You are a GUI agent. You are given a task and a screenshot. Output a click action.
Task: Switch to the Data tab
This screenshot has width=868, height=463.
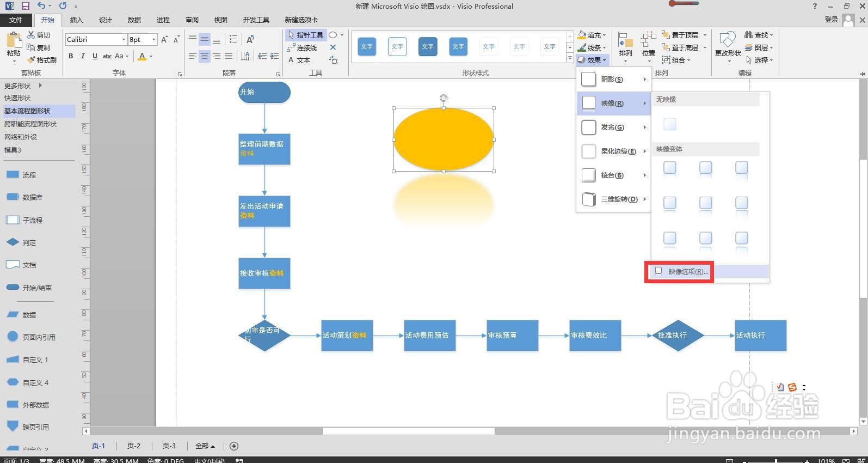tap(134, 20)
